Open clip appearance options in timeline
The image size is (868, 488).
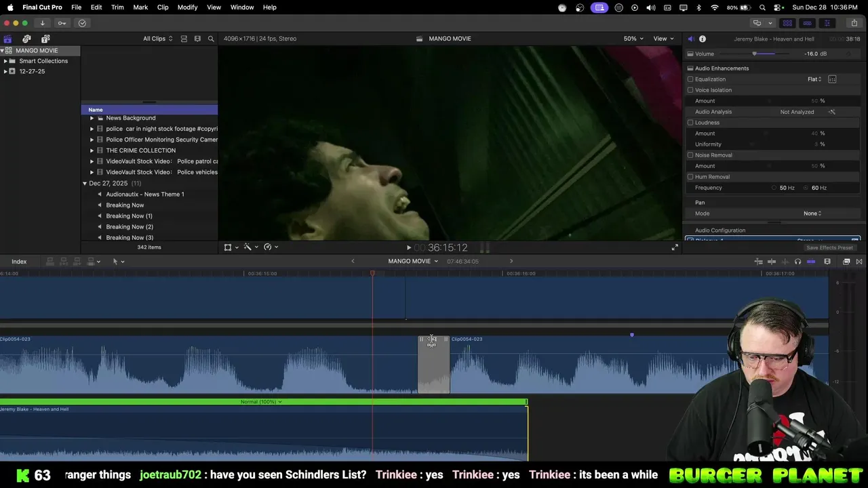click(x=827, y=262)
